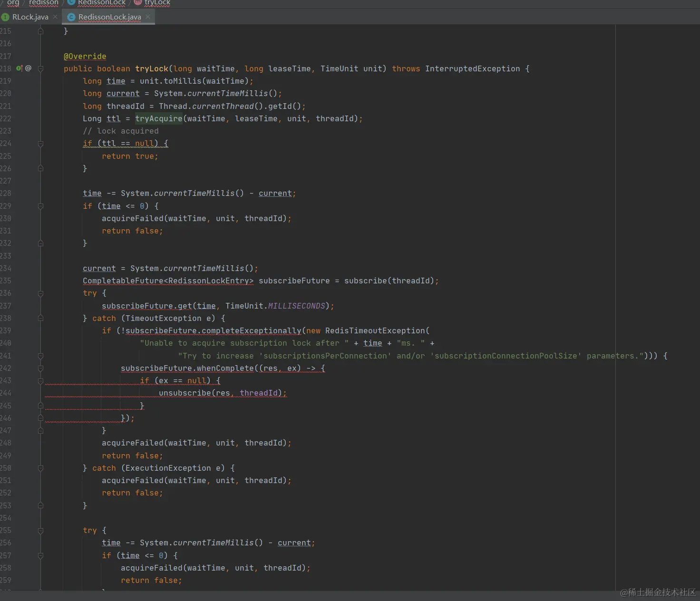Collapse the catch ExecutionException fold on line 250
Image resolution: width=700 pixels, height=601 pixels.
coord(40,468)
